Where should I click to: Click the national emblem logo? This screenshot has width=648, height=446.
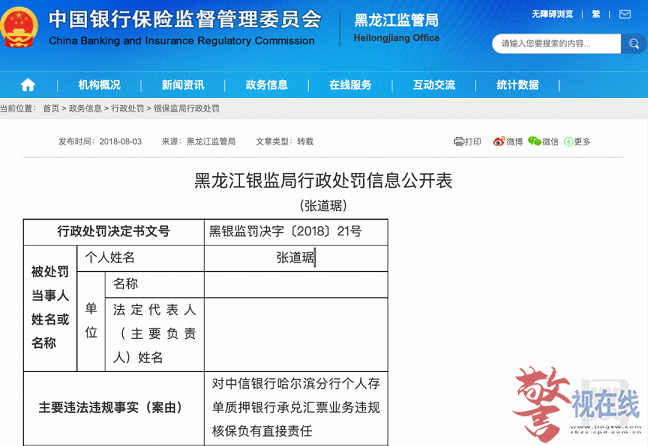tap(19, 27)
